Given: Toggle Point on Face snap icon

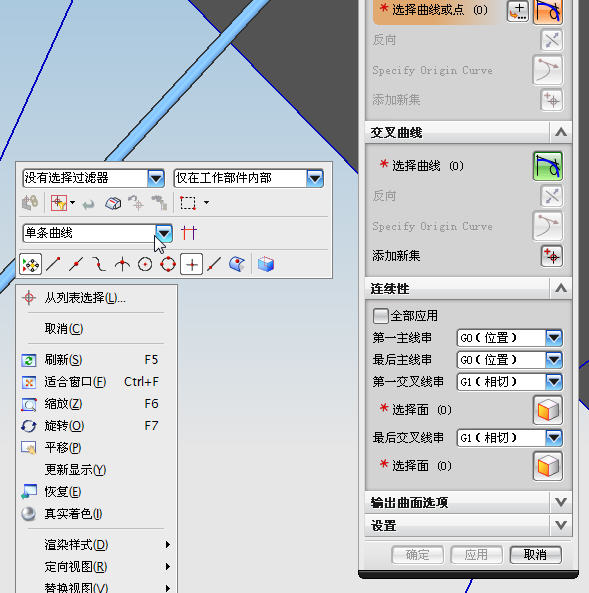Looking at the screenshot, I should coord(237,264).
